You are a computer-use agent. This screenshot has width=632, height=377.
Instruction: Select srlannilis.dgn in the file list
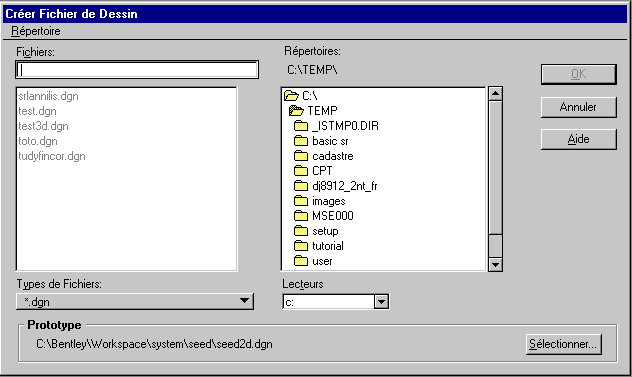[48, 96]
